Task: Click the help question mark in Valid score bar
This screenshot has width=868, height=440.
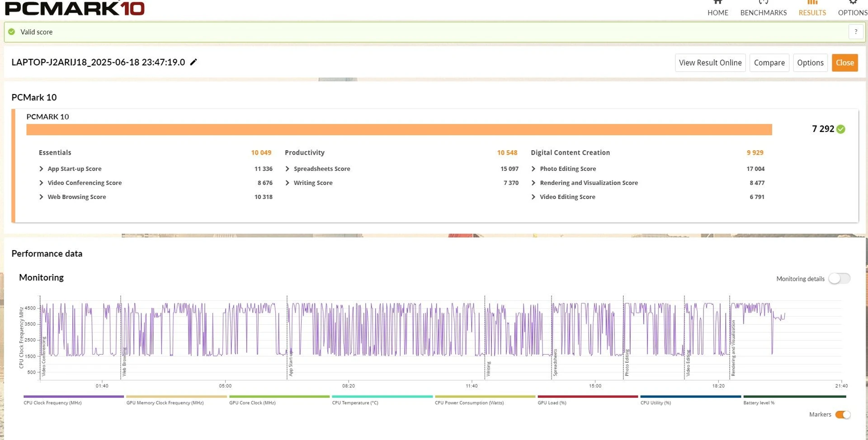Action: pyautogui.click(x=855, y=32)
